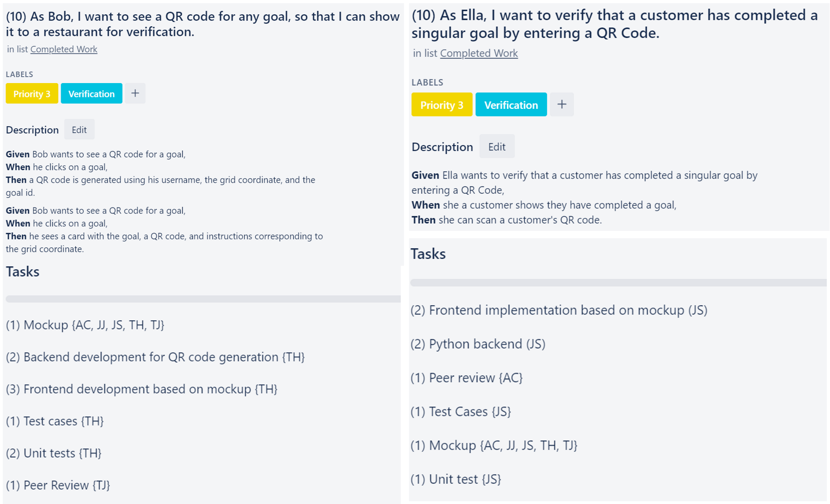830x504 pixels.
Task: Click Bob's card title to edit it
Action: point(202,24)
